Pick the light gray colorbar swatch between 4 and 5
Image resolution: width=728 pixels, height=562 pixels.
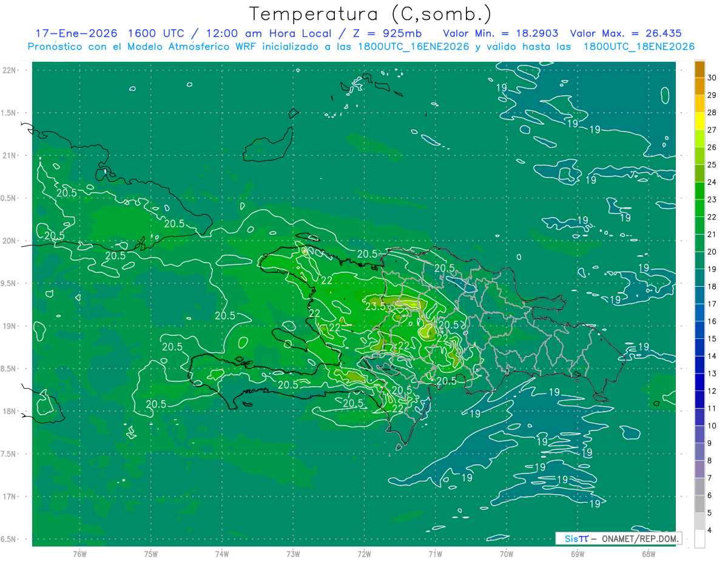tap(699, 522)
